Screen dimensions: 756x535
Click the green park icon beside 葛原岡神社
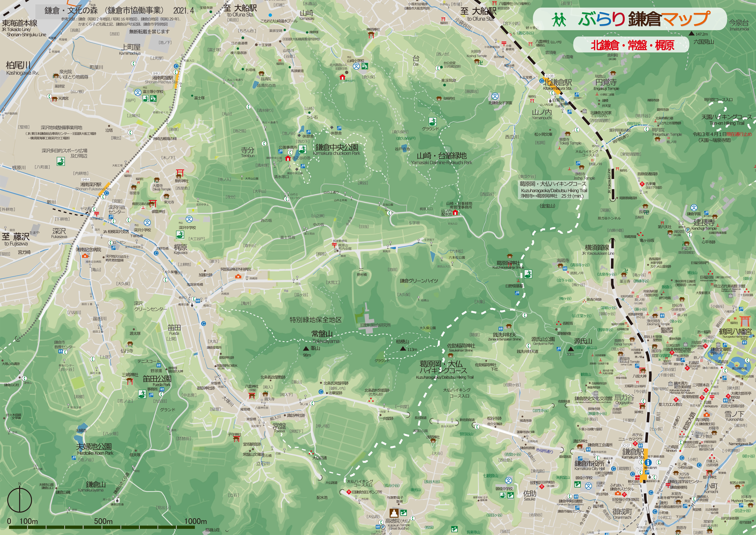[529, 274]
